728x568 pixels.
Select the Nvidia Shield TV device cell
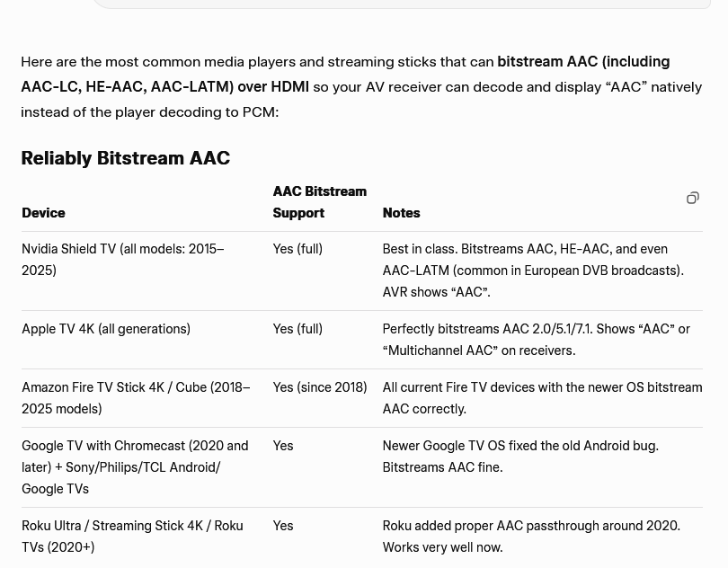(x=123, y=260)
